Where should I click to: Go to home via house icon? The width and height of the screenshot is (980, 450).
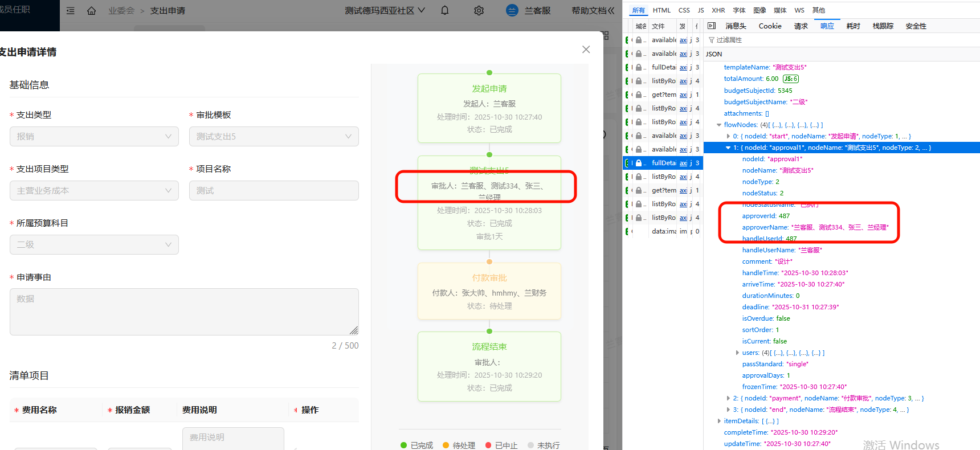pos(91,11)
